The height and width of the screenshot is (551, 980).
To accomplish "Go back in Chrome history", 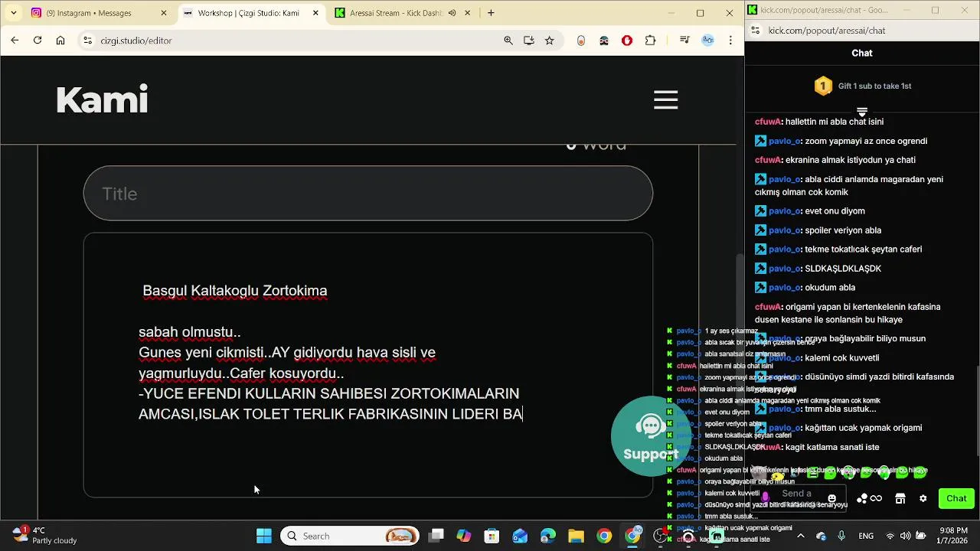I will [15, 41].
